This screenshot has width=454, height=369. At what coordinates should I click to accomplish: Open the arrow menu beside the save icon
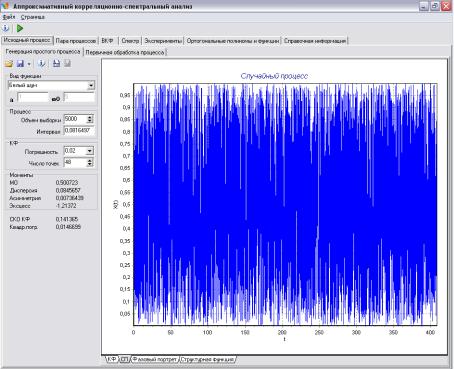[x=29, y=64]
